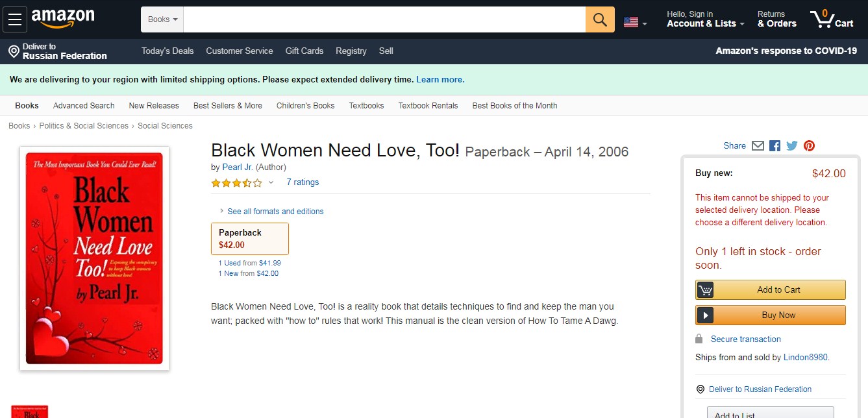Viewport: 868px width, 418px height.
Task: Open the shopping cart icon
Action: tap(832, 19)
